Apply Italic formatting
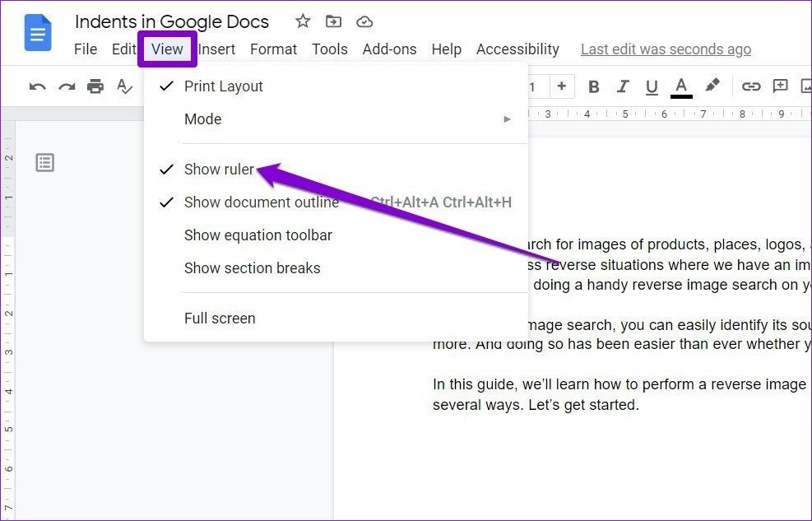The width and height of the screenshot is (812, 521). (x=623, y=86)
